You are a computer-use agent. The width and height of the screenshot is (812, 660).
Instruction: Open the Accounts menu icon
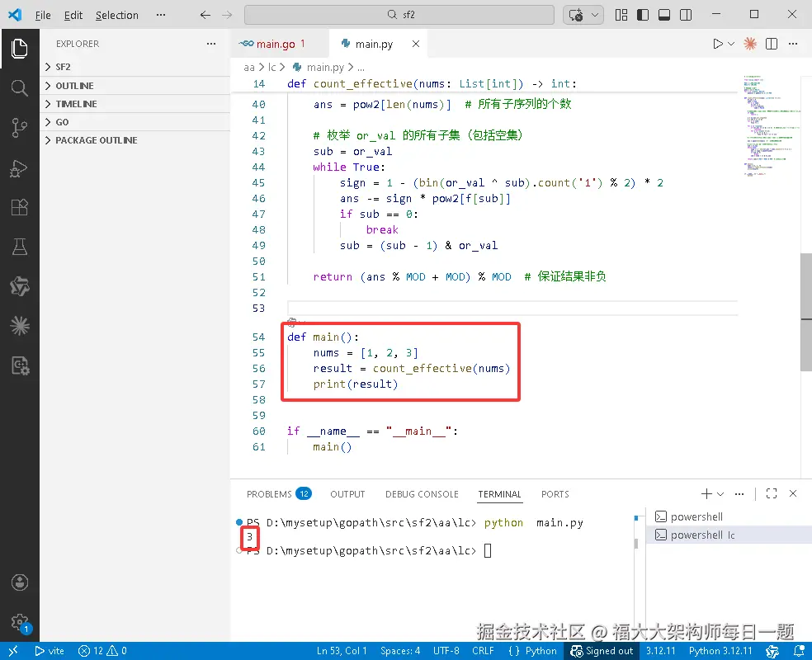pos(20,582)
